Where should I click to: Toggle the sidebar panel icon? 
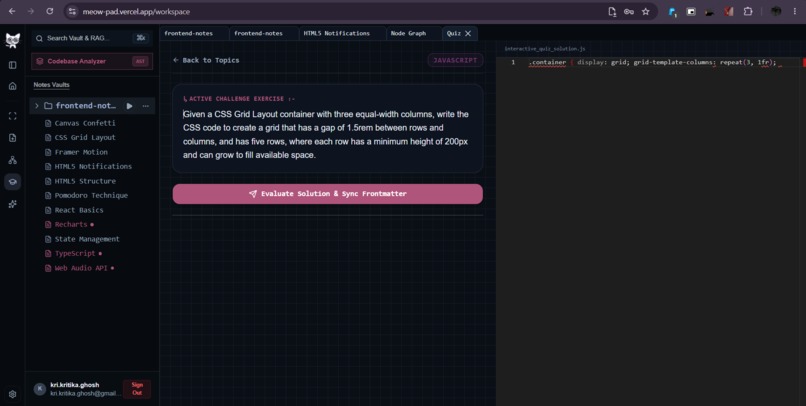[x=13, y=65]
